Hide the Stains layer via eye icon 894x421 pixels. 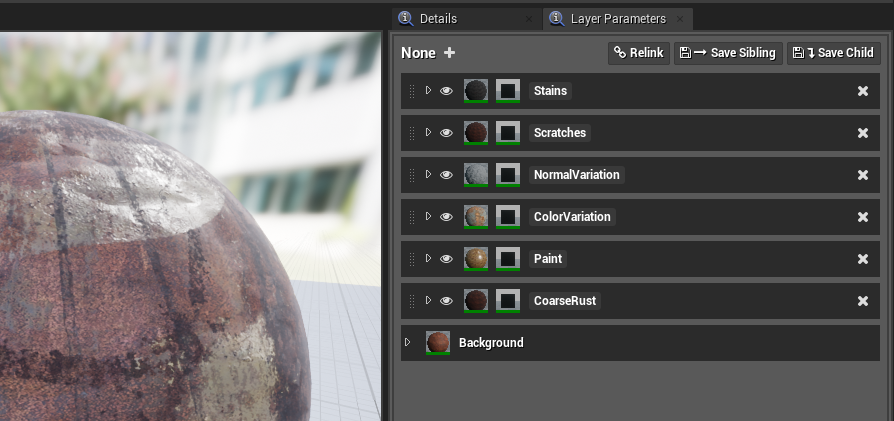tap(446, 91)
